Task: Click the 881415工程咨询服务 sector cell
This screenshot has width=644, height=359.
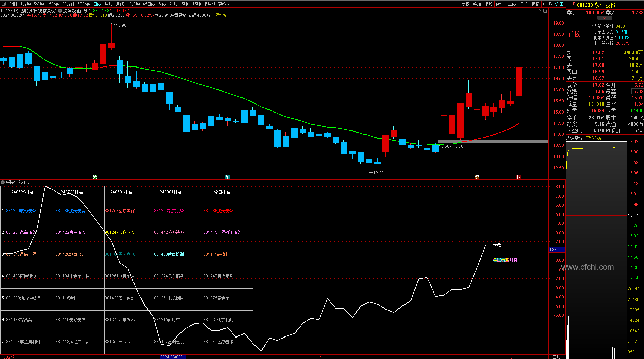Action: coord(222,232)
